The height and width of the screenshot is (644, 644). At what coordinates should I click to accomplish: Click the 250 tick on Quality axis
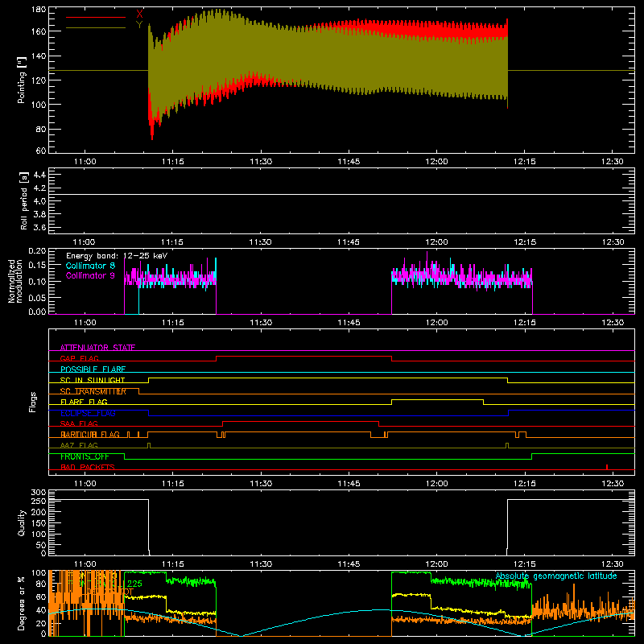[x=39, y=501]
